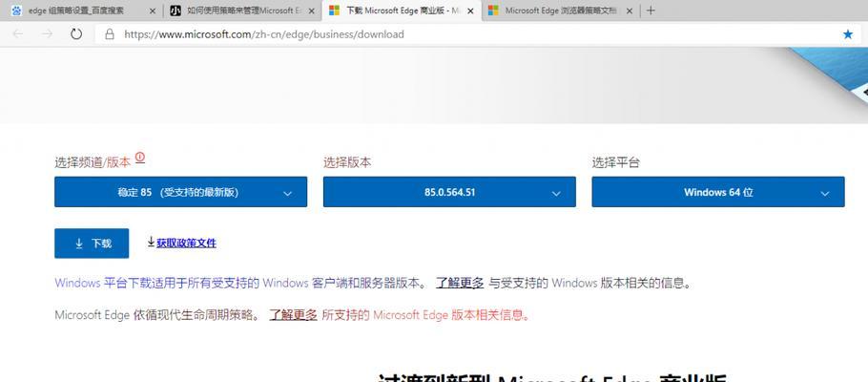
Task: Click the padlock site info icon
Action: click(110, 34)
